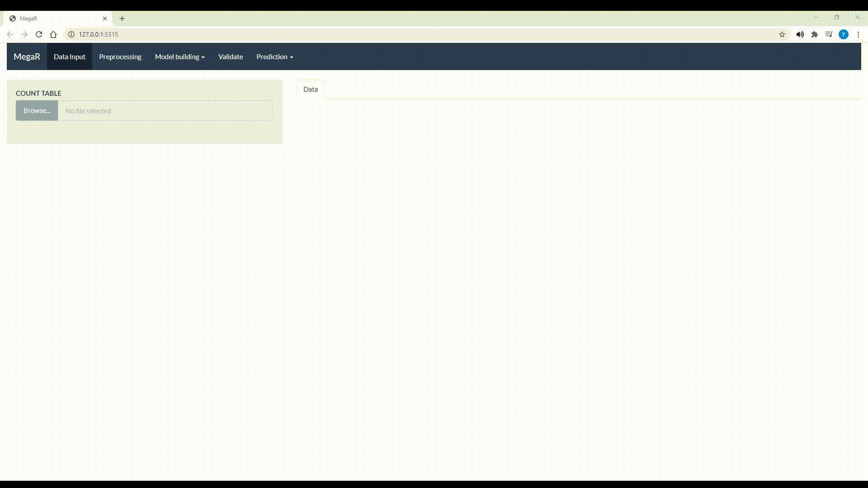This screenshot has height=488, width=868.
Task: Click the page reload/refresh icon
Action: coord(38,34)
